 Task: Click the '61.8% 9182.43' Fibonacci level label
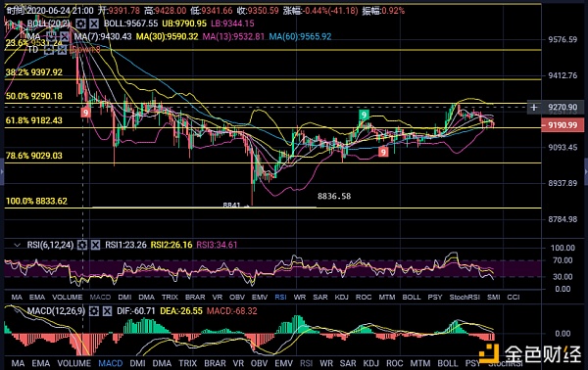coord(34,120)
